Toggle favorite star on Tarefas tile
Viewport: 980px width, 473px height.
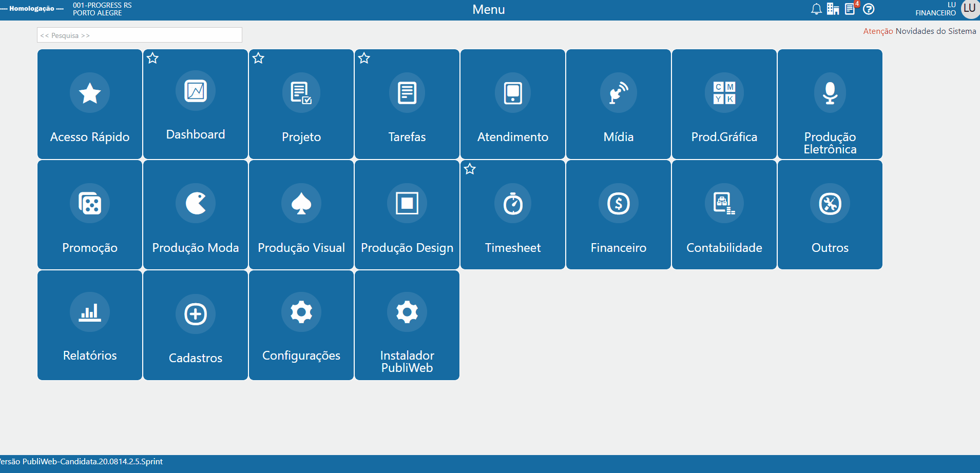364,58
